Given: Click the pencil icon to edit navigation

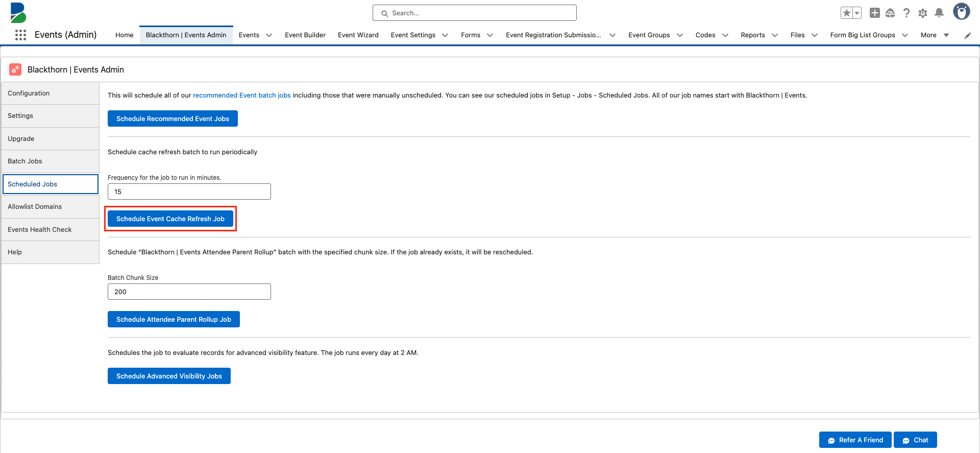Looking at the screenshot, I should (x=967, y=35).
